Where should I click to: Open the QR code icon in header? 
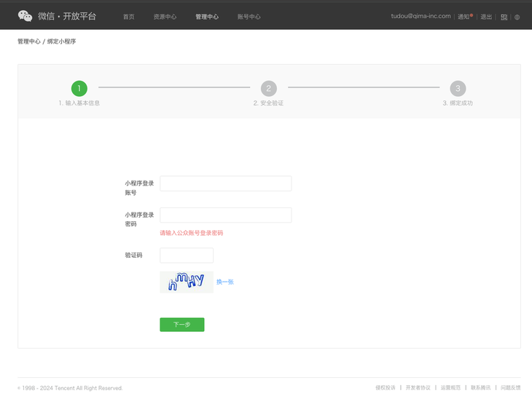point(504,17)
